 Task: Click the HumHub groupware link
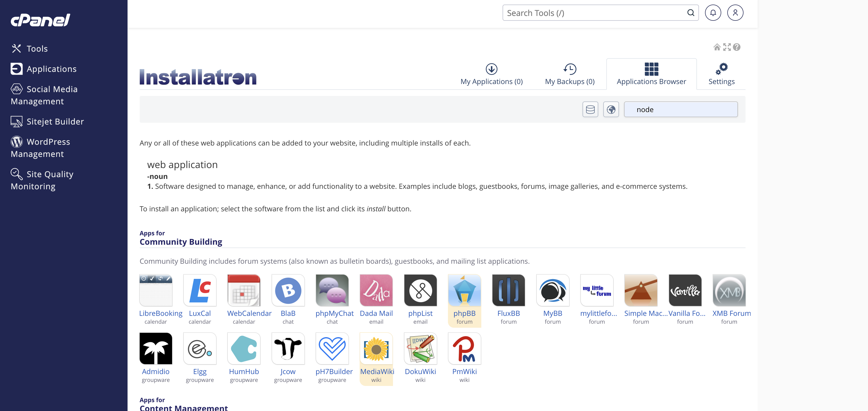pyautogui.click(x=244, y=372)
